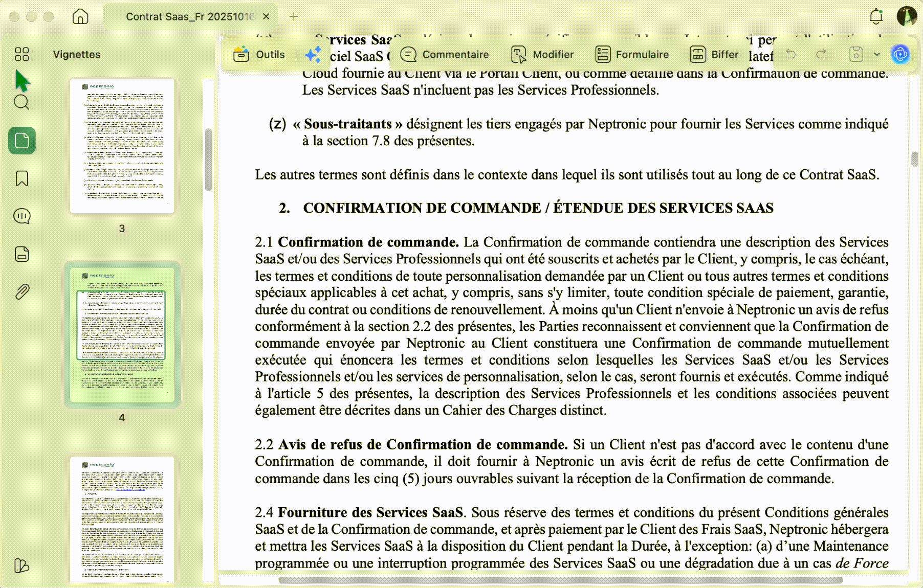Open the user profile avatar

(907, 16)
